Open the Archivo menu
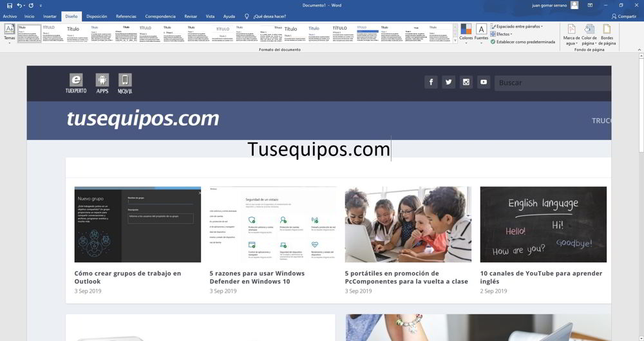 click(10, 16)
